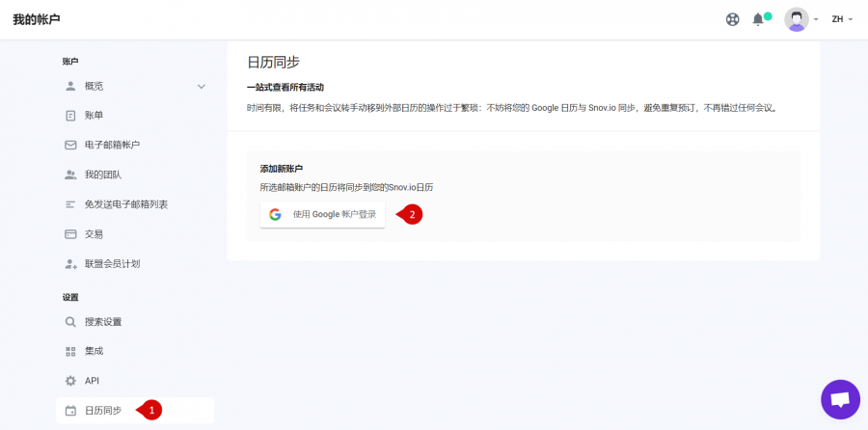
Task: Expand the 概览 chevron
Action: [x=202, y=87]
